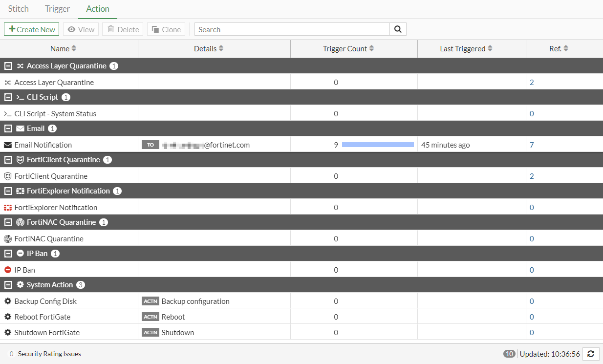Click the search magnifier icon
This screenshot has width=603, height=364.
click(397, 29)
